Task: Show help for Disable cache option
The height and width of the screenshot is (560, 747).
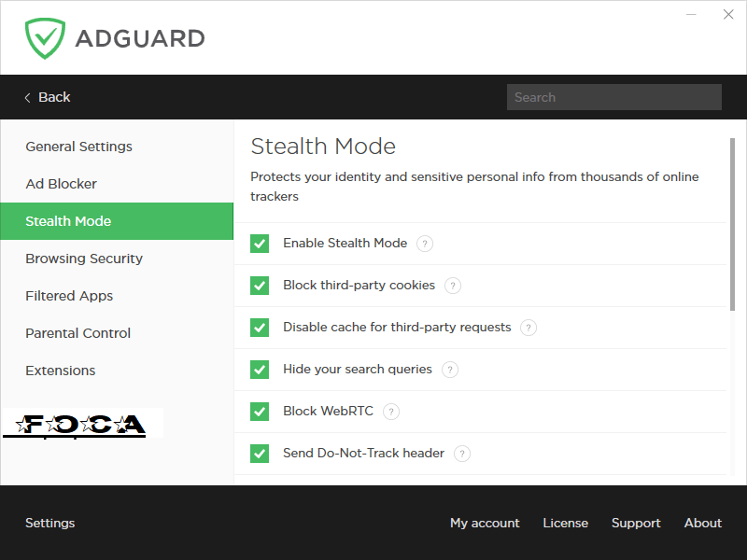Action: [529, 328]
